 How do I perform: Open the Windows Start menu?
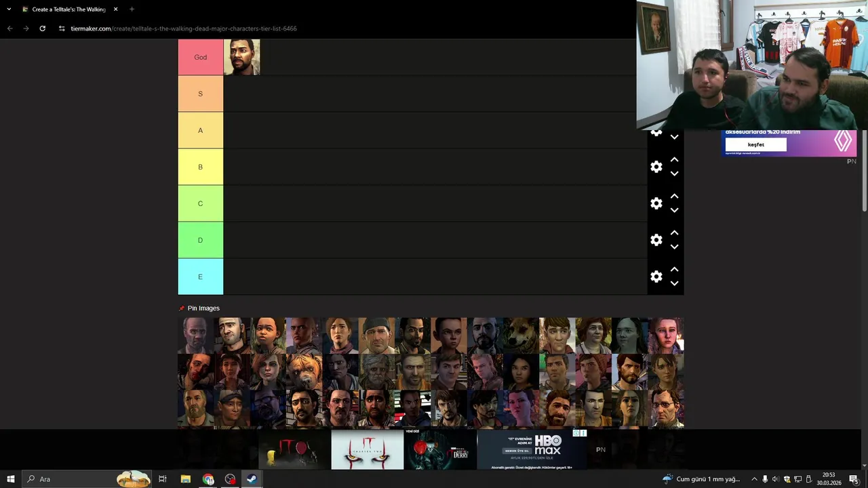tap(11, 479)
